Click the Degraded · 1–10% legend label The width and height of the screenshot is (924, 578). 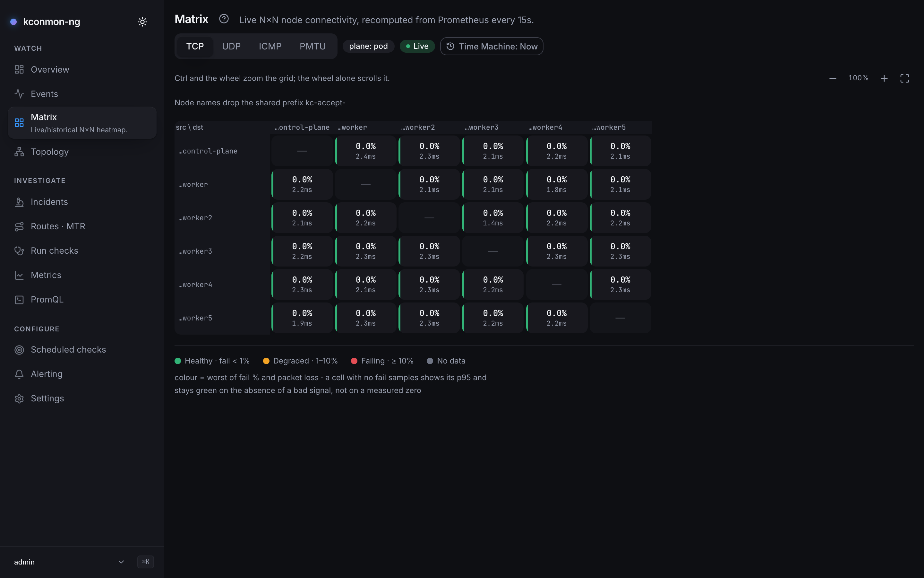coord(305,361)
